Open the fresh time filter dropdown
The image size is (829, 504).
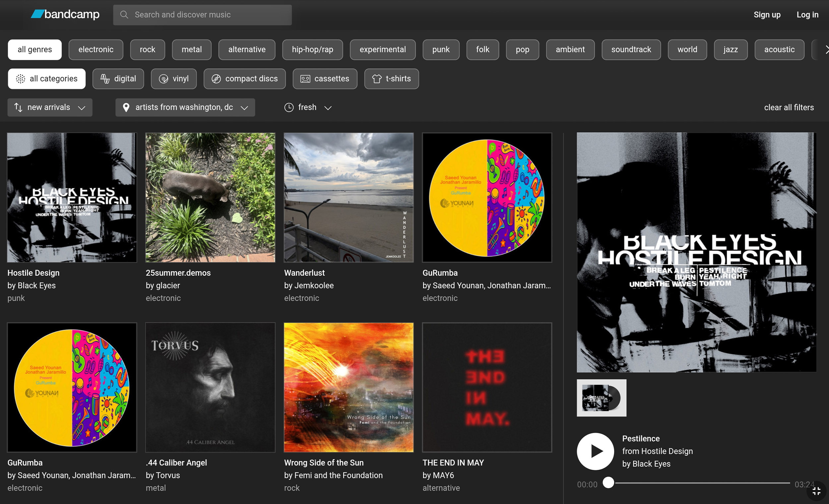(308, 107)
